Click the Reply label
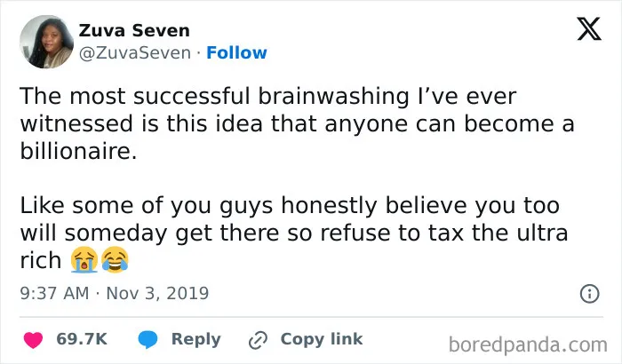Image resolution: width=622 pixels, height=364 pixels. pyautogui.click(x=196, y=339)
